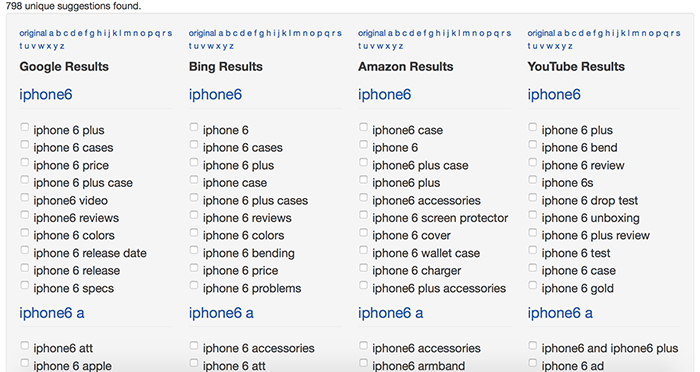The width and height of the screenshot is (700, 372).
Task: Check 'iphone 6 bending' in Bing Results
Action: (194, 250)
